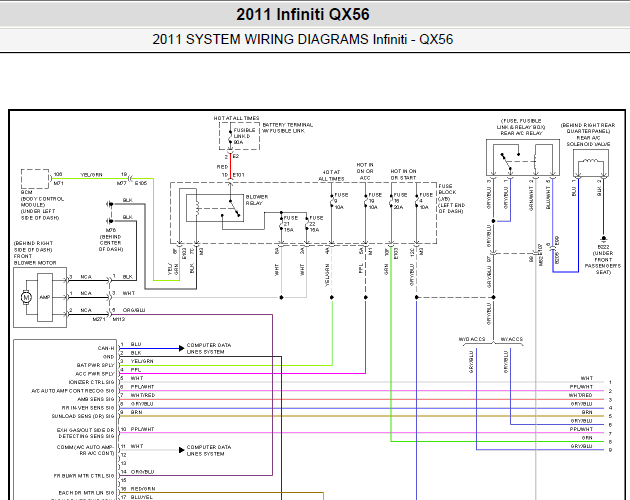Click the "FUSE 9 10A" label
This screenshot has width=630, height=500.
tap(341, 201)
